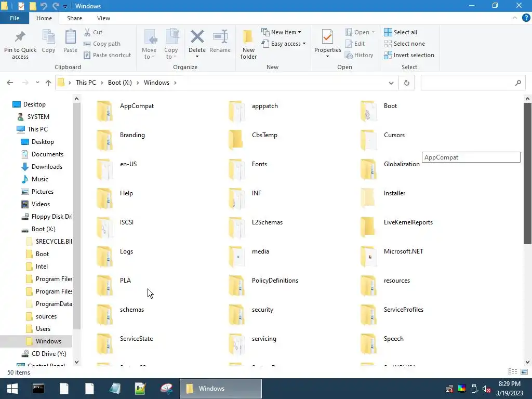Select CD Drive (Y:) in the navigation pane

[49, 353]
